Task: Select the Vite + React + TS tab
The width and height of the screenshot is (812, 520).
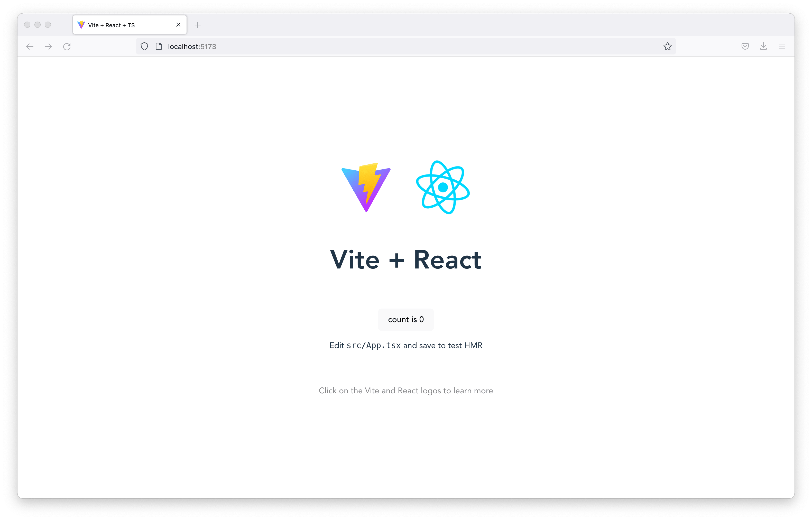Action: point(130,25)
